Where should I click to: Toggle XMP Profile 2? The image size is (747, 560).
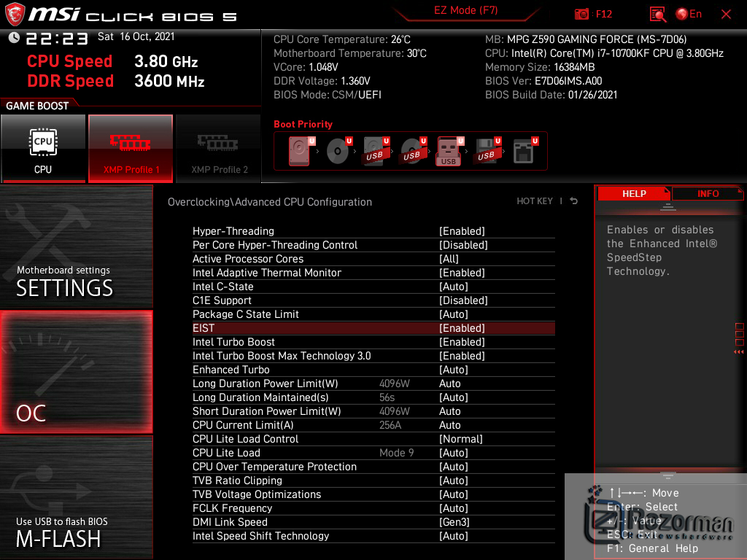click(219, 149)
